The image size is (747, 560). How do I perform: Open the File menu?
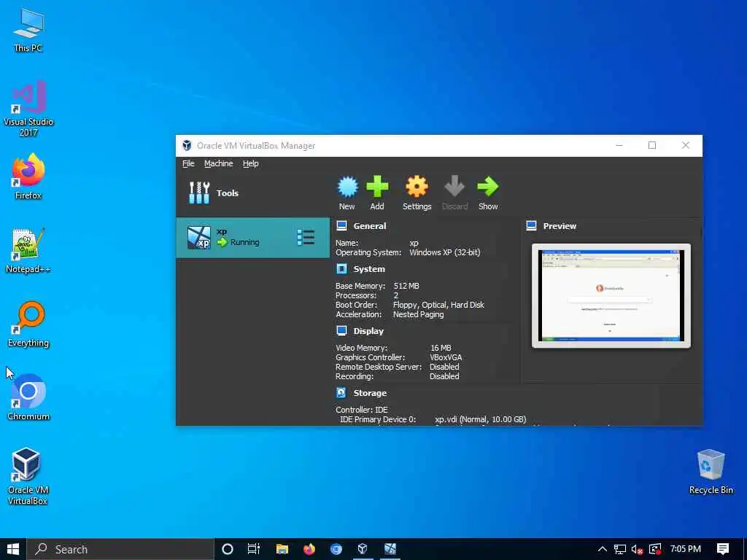click(x=188, y=163)
